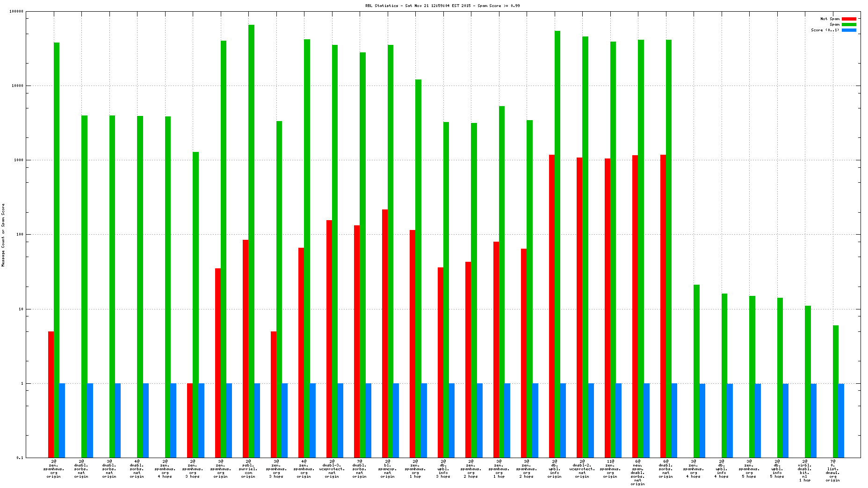Select the 11@ zen.spamhaus.org origin axis label

point(610,469)
